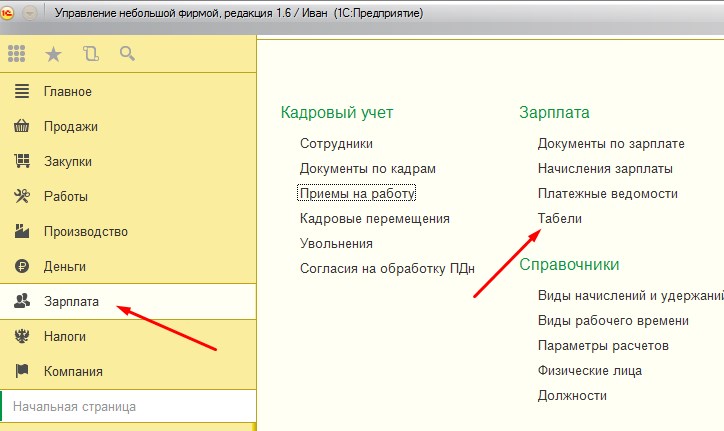Click the Компания flag icon
Image resolution: width=724 pixels, height=431 pixels.
22,370
